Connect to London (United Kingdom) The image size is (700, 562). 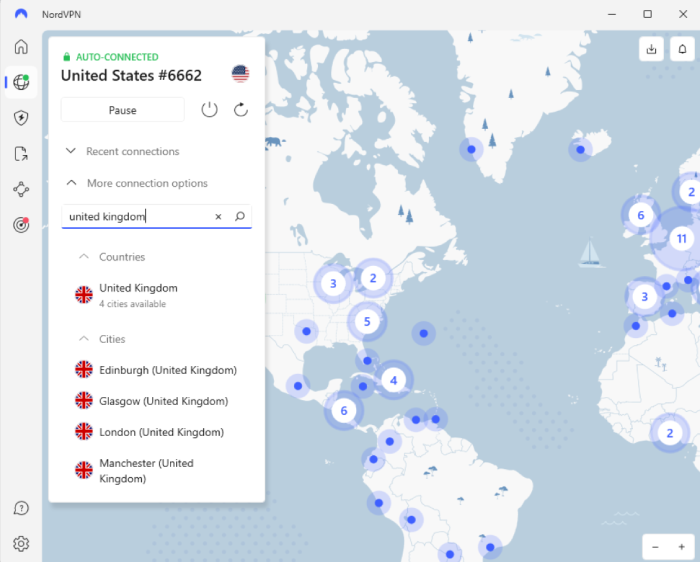156,432
